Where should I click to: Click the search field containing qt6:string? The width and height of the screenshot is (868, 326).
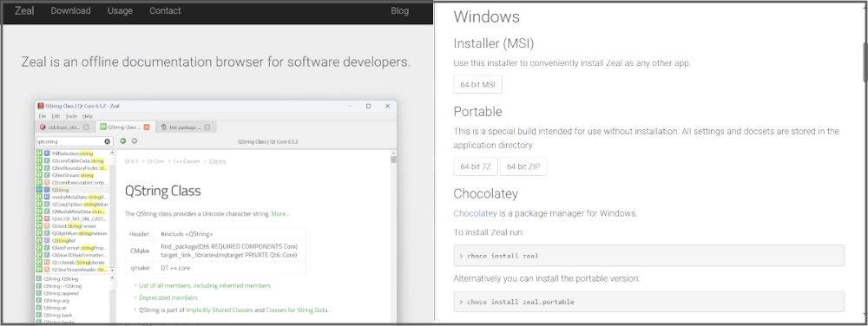74,141
